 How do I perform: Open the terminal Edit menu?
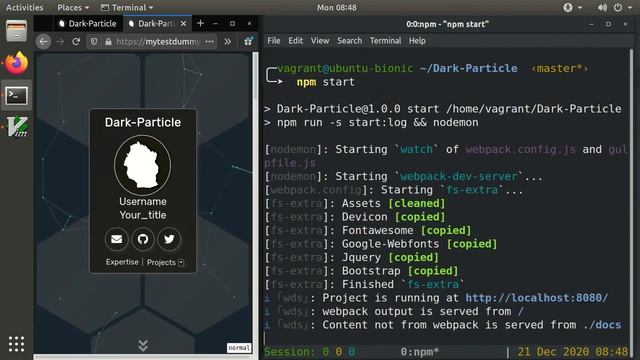[296, 40]
